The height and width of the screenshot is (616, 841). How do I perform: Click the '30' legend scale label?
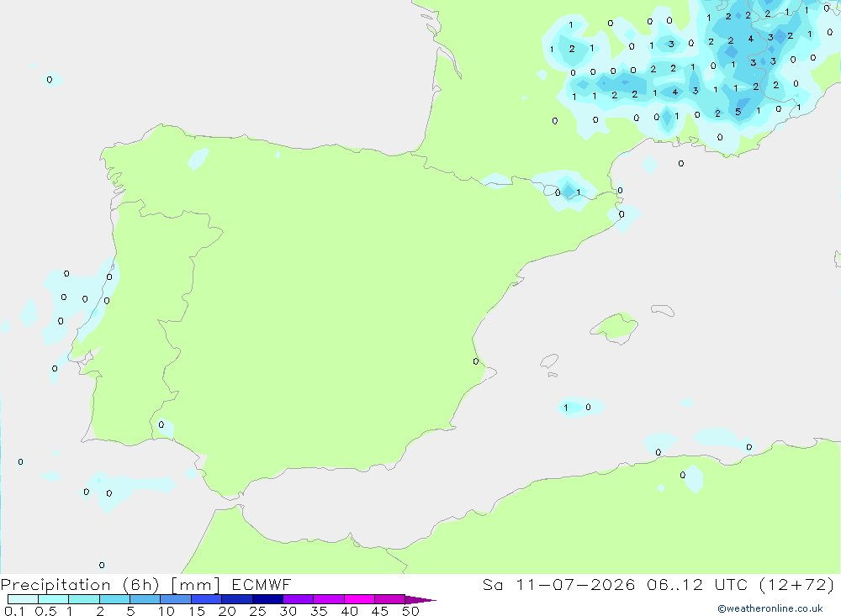tap(288, 611)
